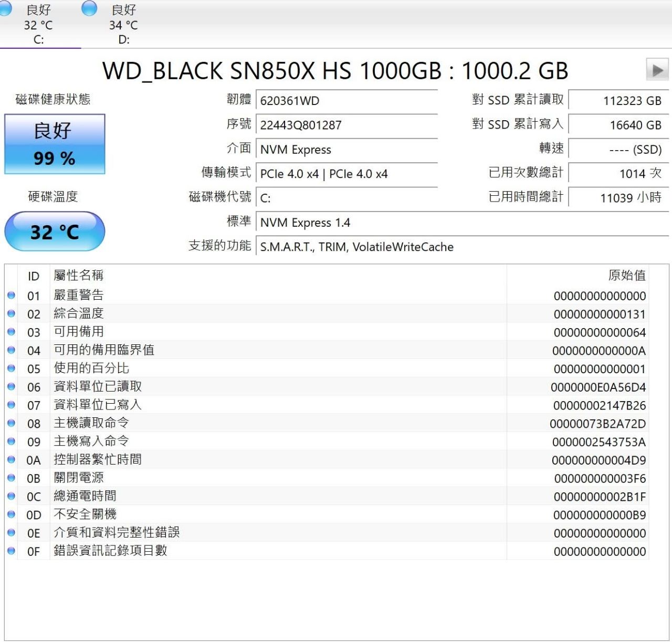Click status dot beside 使用的百分比 row
This screenshot has width=672, height=642.
[11, 369]
